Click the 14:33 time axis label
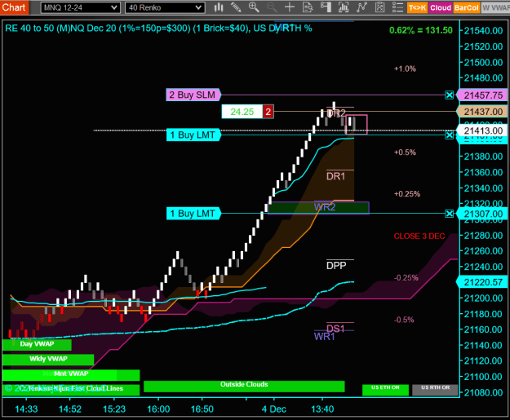The height and width of the screenshot is (420, 510). (x=26, y=409)
